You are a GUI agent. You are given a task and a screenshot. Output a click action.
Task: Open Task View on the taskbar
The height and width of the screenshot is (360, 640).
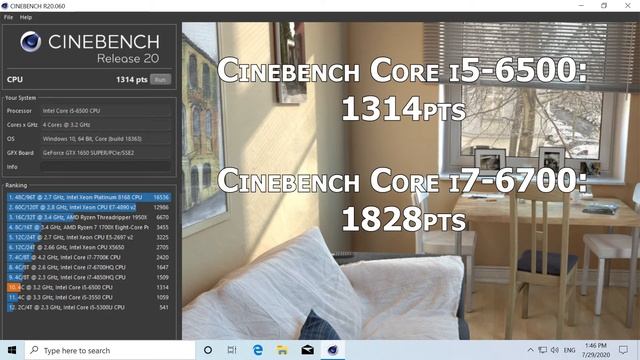tap(232, 350)
